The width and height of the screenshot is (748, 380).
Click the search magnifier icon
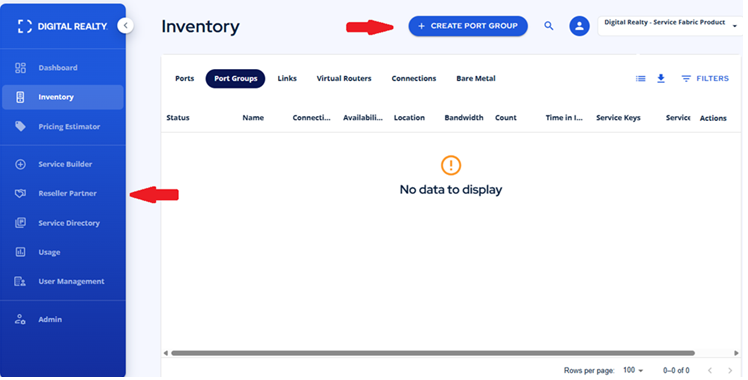[x=549, y=26]
